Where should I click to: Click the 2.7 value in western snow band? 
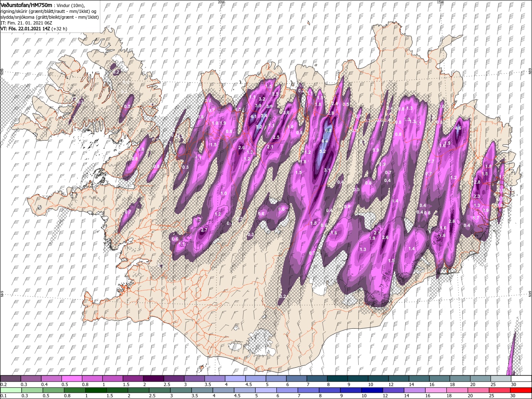coord(204,230)
